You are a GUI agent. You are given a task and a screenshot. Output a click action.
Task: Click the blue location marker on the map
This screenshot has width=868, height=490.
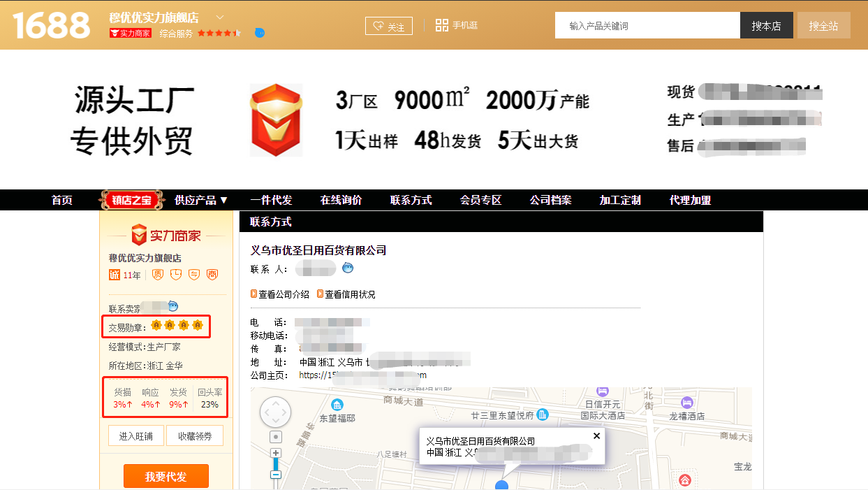click(x=501, y=485)
